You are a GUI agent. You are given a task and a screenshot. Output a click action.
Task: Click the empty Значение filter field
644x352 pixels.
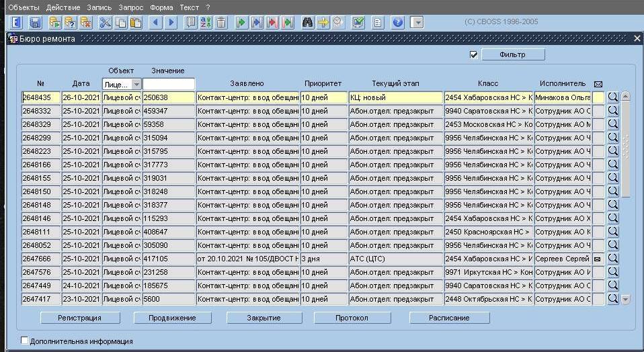tap(168, 84)
